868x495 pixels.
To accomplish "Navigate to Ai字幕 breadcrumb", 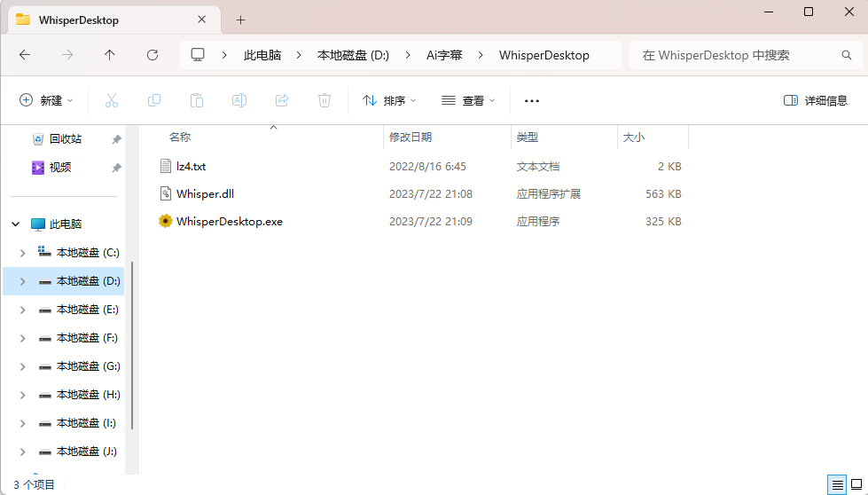I will point(444,55).
